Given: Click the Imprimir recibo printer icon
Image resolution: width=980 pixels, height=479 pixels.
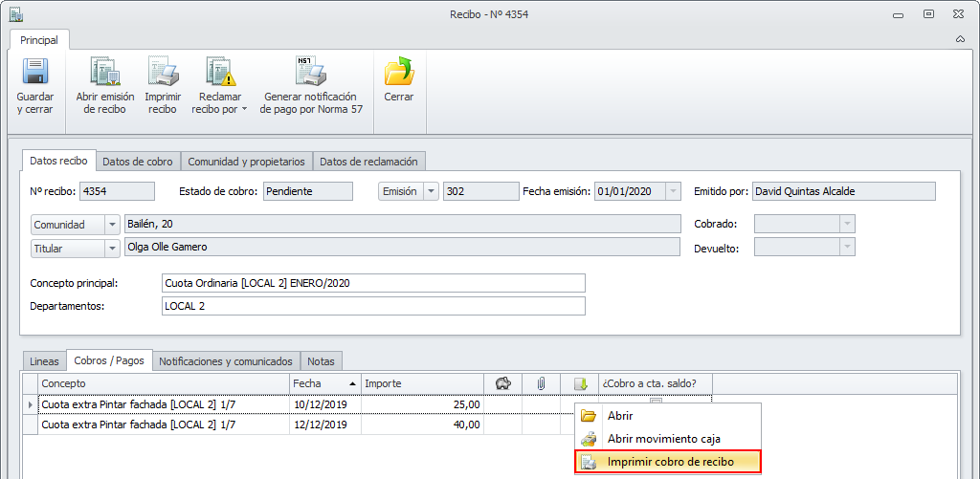Looking at the screenshot, I should click(x=163, y=71).
